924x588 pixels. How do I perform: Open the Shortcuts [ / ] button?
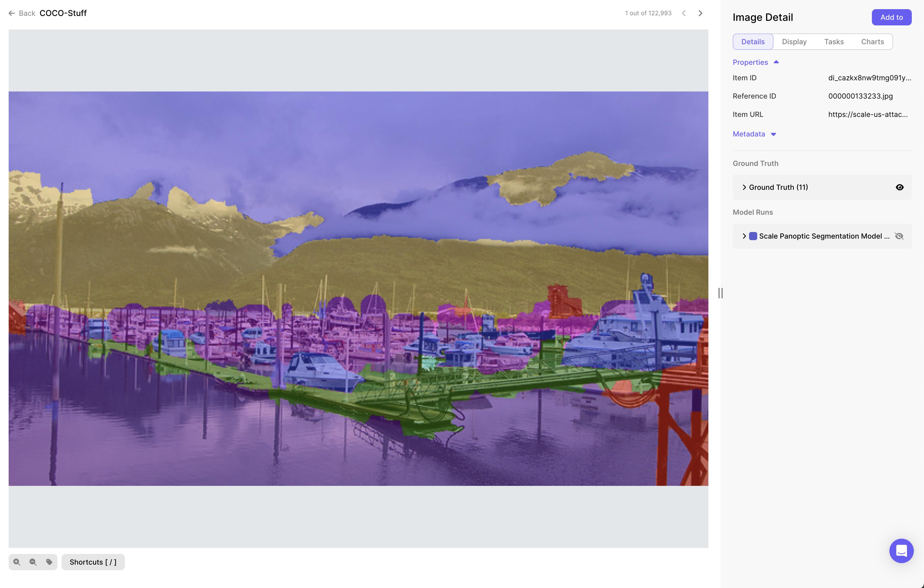tap(93, 562)
